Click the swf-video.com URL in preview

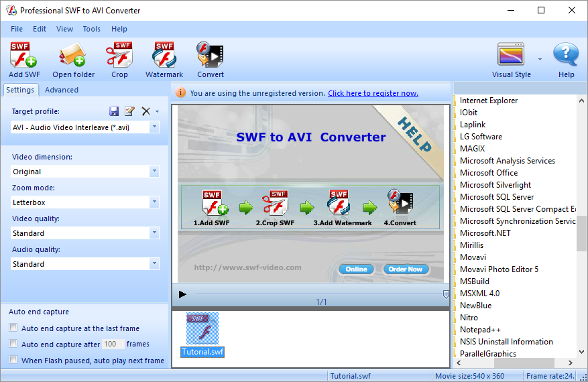(x=248, y=267)
